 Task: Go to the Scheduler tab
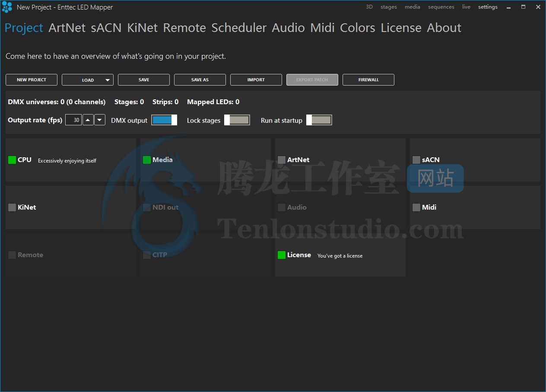(x=239, y=28)
